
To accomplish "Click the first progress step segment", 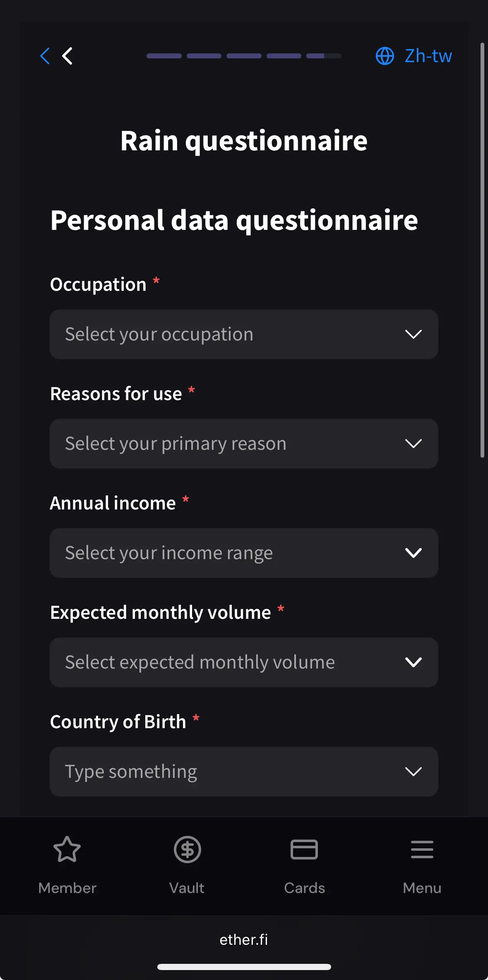I will pos(164,56).
